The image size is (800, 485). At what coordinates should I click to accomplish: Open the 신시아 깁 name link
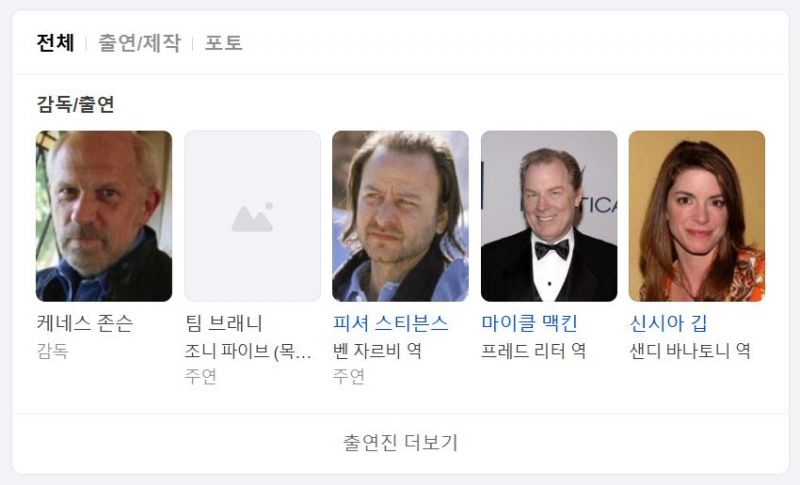pos(669,324)
